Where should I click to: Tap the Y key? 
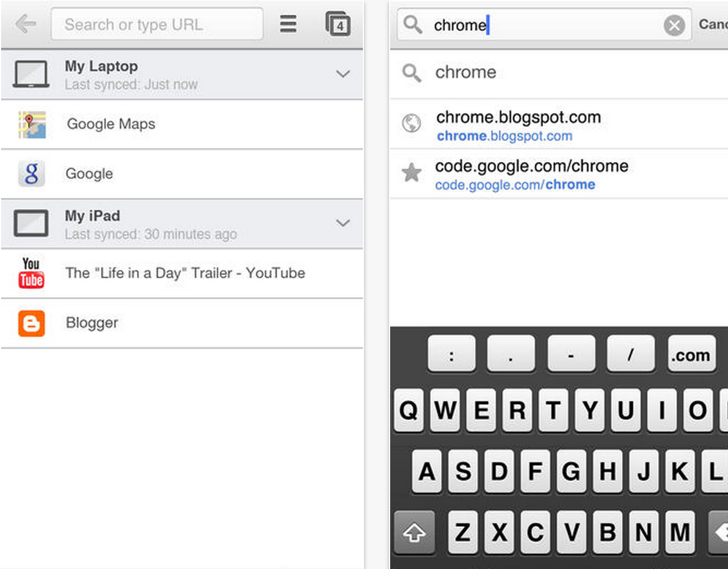(x=589, y=410)
